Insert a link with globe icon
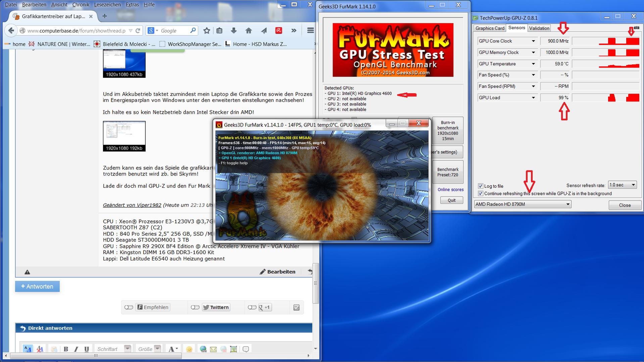Viewport: 644px width, 362px height. click(x=203, y=349)
